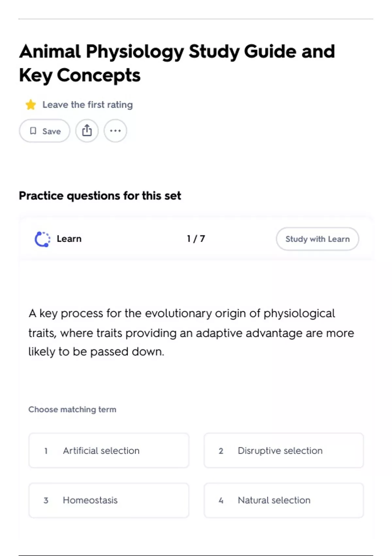This screenshot has width=392, height=556.
Task: Click the circular Learn mode icon
Action: coord(42,239)
